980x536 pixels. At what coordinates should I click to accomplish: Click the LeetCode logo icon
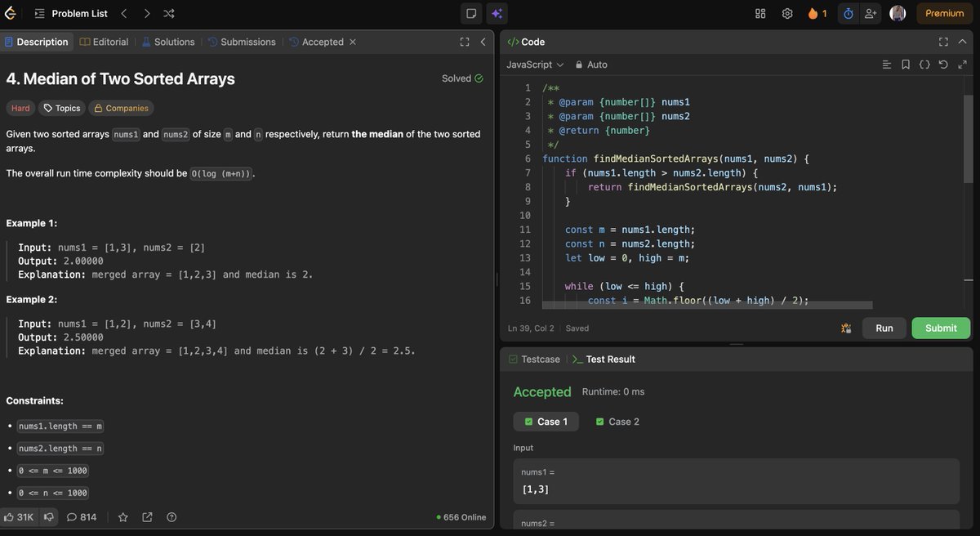coord(10,13)
